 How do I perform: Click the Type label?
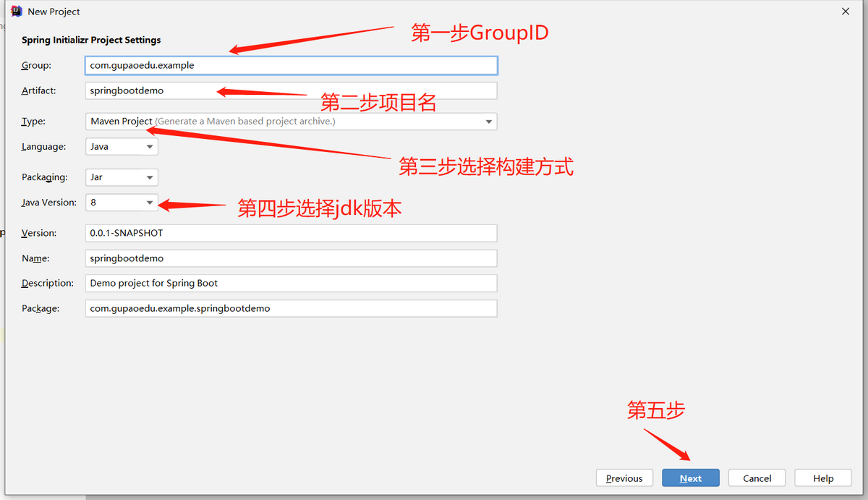(33, 122)
